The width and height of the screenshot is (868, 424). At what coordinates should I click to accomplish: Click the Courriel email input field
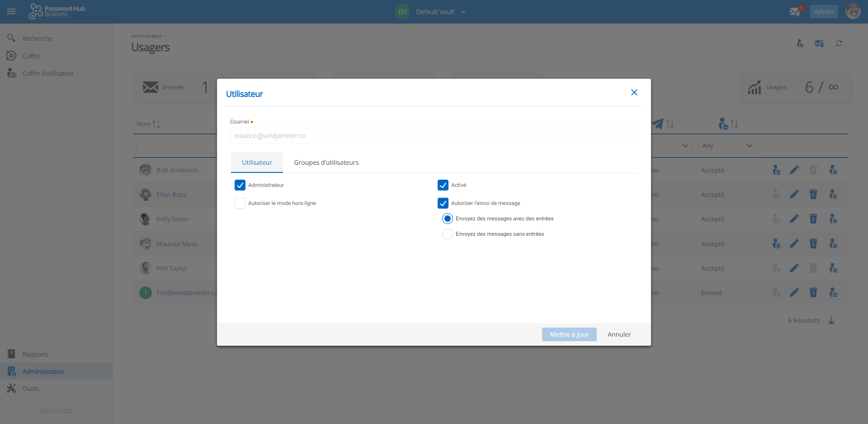click(434, 136)
